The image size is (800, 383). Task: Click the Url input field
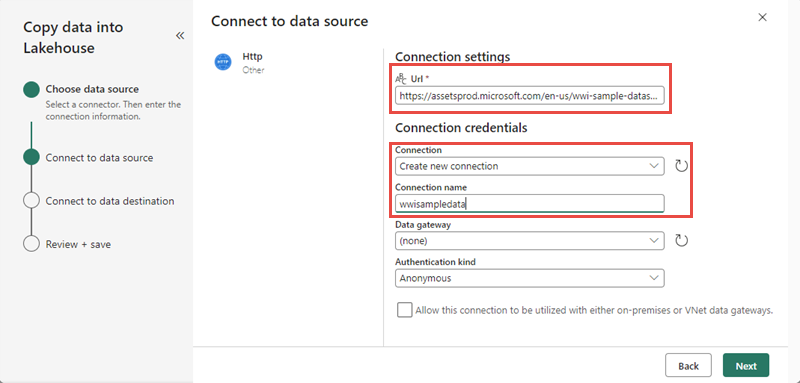[x=530, y=95]
